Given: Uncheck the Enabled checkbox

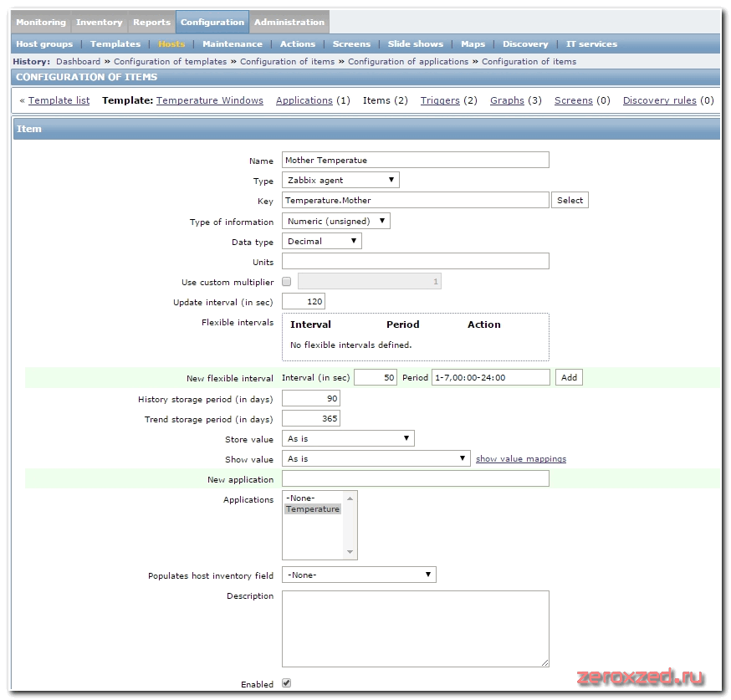Looking at the screenshot, I should pyautogui.click(x=287, y=683).
